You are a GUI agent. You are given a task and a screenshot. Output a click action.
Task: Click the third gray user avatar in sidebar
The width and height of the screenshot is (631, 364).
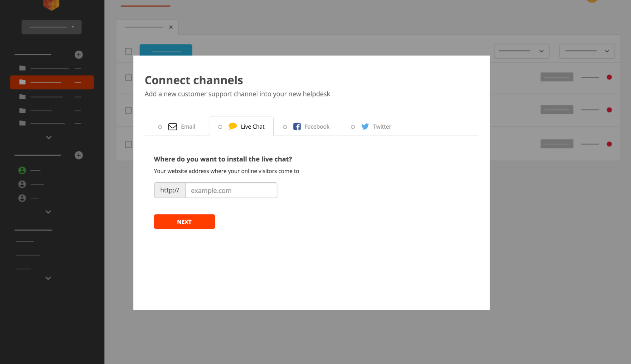[x=22, y=198]
